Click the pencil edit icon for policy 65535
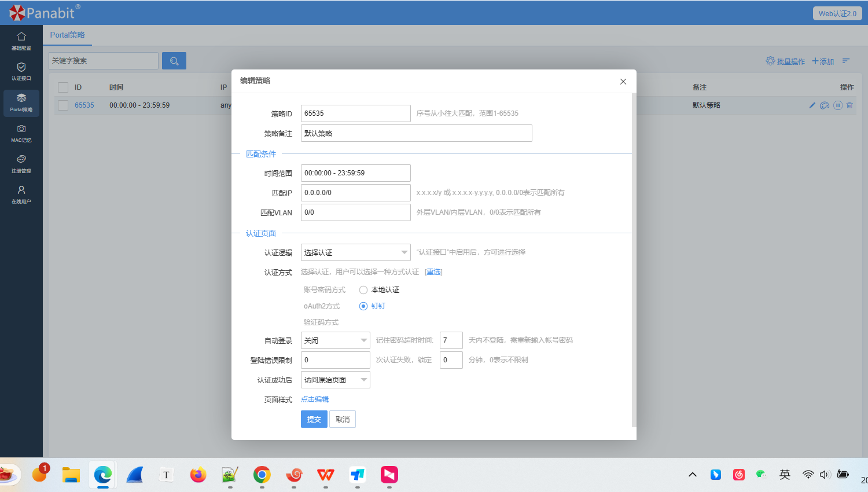This screenshot has height=492, width=868. (x=812, y=105)
